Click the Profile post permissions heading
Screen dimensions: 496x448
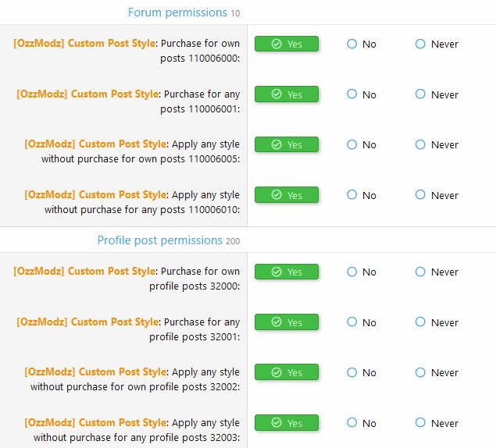click(160, 240)
